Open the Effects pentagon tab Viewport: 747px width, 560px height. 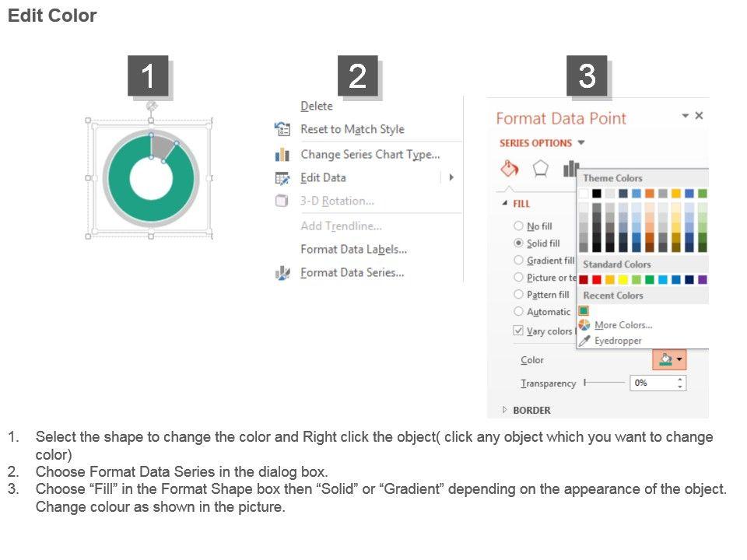pyautogui.click(x=540, y=168)
